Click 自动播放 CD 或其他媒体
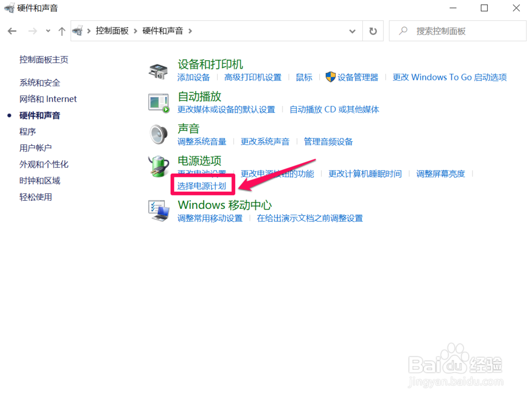 334,109
